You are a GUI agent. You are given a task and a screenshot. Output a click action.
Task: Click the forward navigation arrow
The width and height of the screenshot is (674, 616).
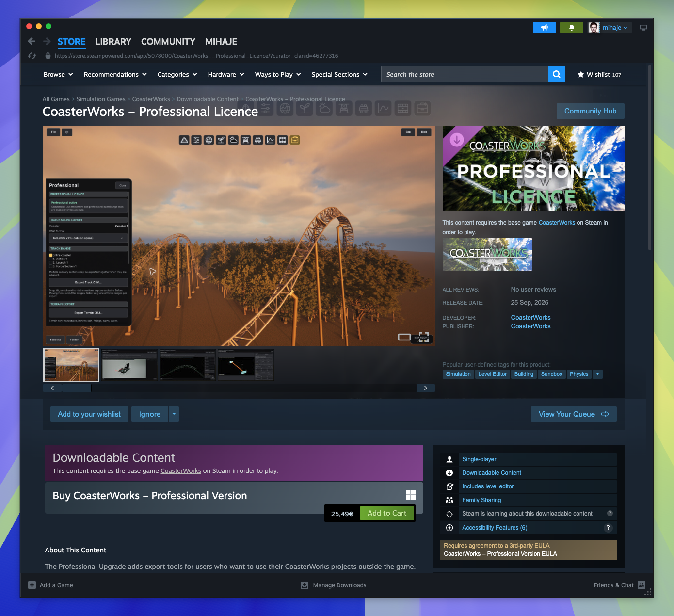[47, 41]
